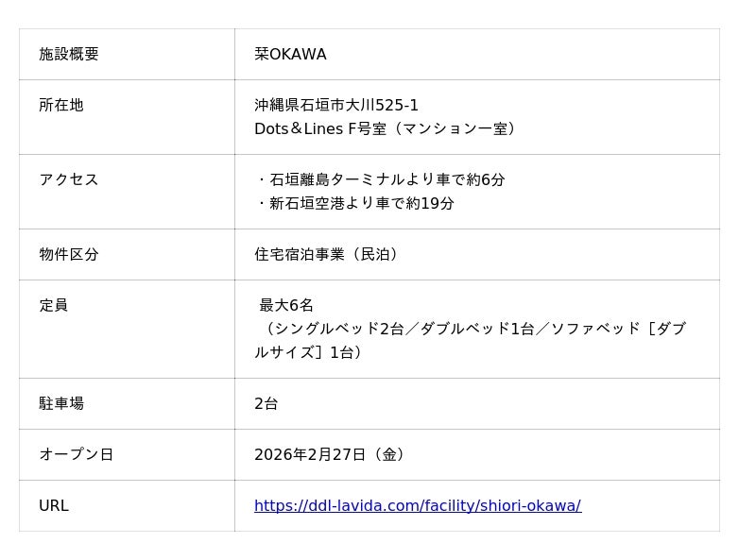The width and height of the screenshot is (756, 560).
Task: Select the date 2026年2月27日（金）
Action: point(332,455)
